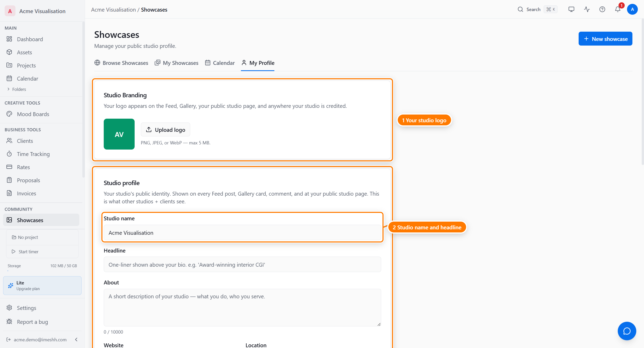Select Showcases in Community section

click(x=41, y=220)
